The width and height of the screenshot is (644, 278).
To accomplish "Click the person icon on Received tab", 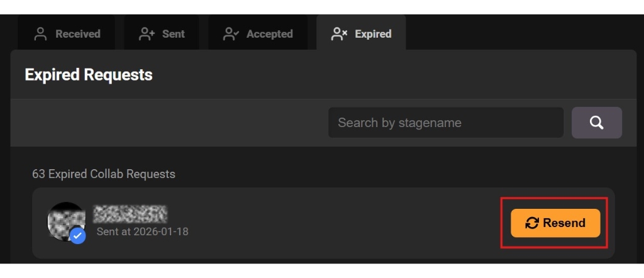I will point(41,34).
